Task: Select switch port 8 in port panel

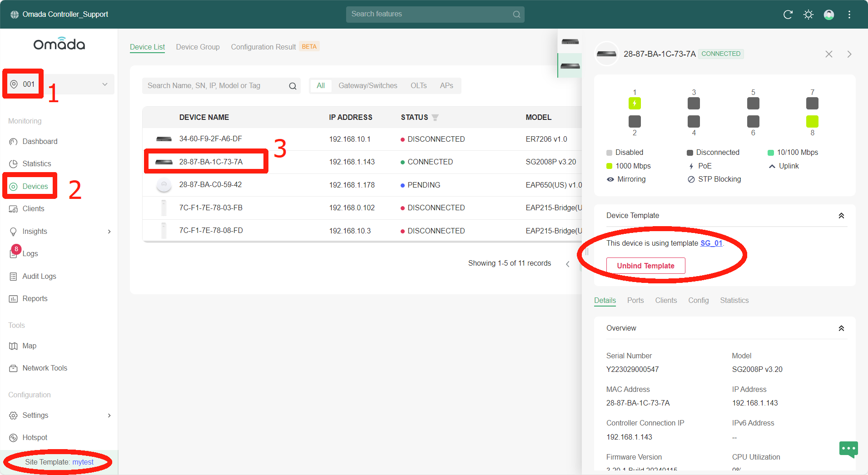Action: 812,121
